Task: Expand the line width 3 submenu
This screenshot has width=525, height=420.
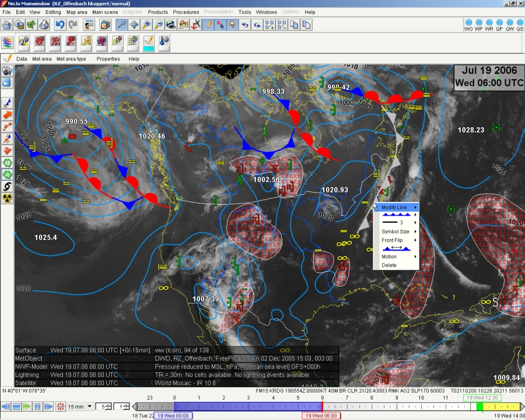Action: (x=397, y=222)
